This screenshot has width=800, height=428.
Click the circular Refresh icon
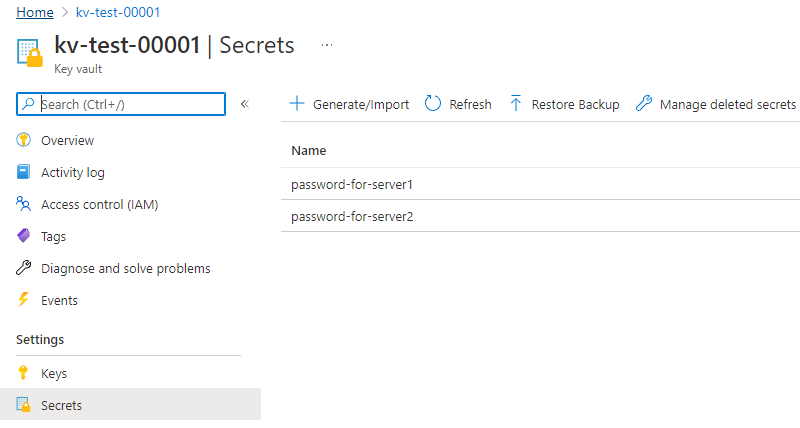click(433, 104)
